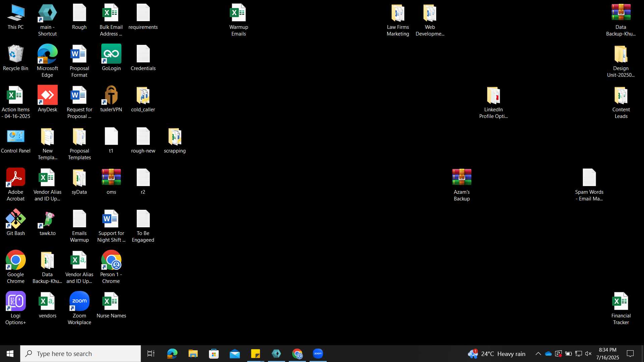Open Task View from taskbar
Screen dimensions: 644x362
[151, 354]
